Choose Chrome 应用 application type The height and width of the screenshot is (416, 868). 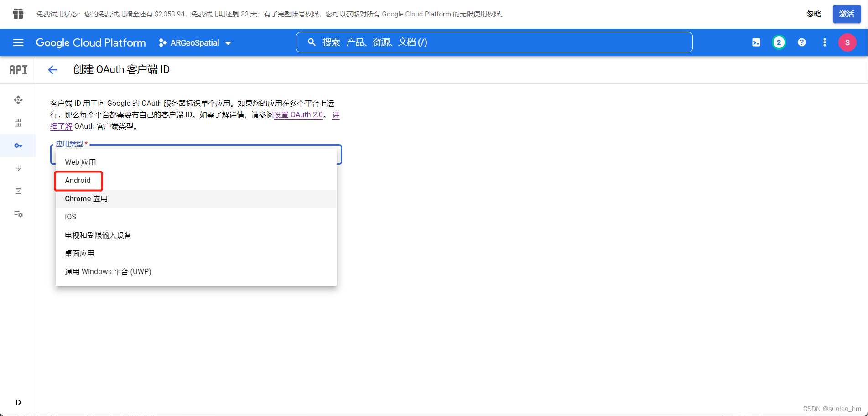pyautogui.click(x=196, y=199)
